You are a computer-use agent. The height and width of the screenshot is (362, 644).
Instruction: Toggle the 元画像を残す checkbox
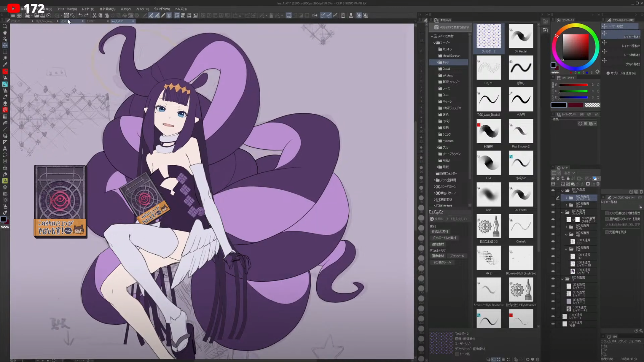tap(607, 232)
